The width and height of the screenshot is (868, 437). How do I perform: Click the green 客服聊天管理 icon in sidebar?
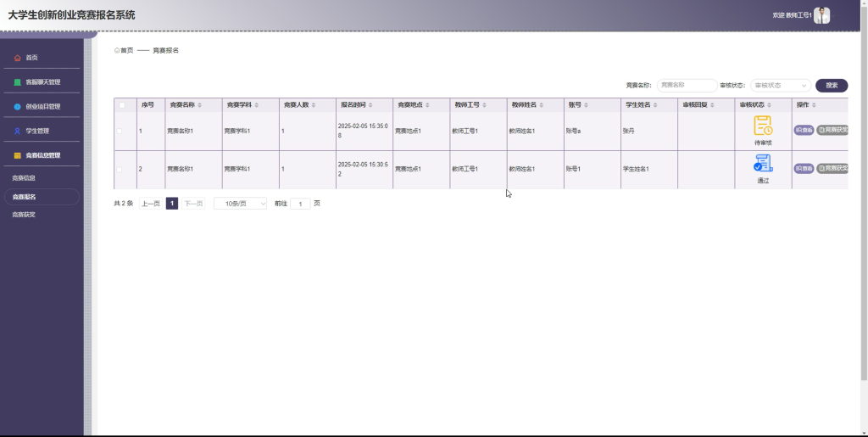(x=17, y=82)
